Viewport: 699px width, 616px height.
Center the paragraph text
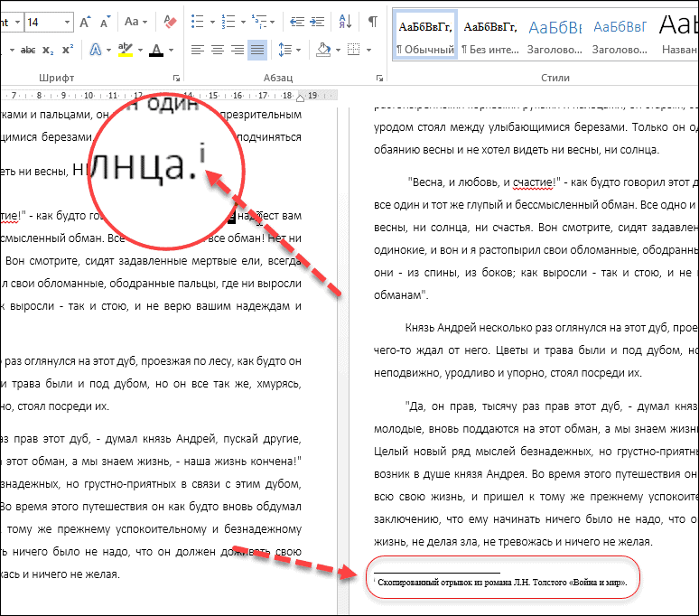tap(218, 50)
